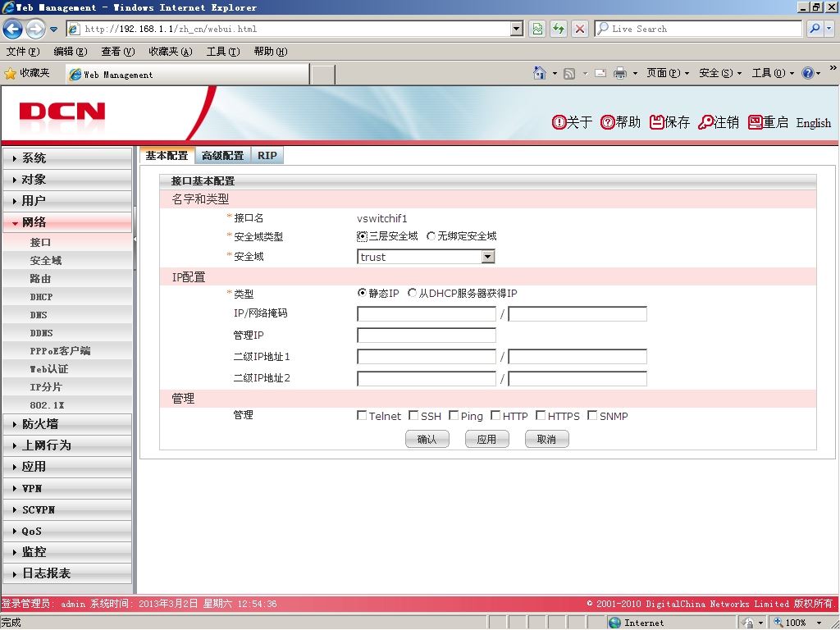Click the 重启 reboot icon
The width and height of the screenshot is (840, 630).
pyautogui.click(x=756, y=122)
